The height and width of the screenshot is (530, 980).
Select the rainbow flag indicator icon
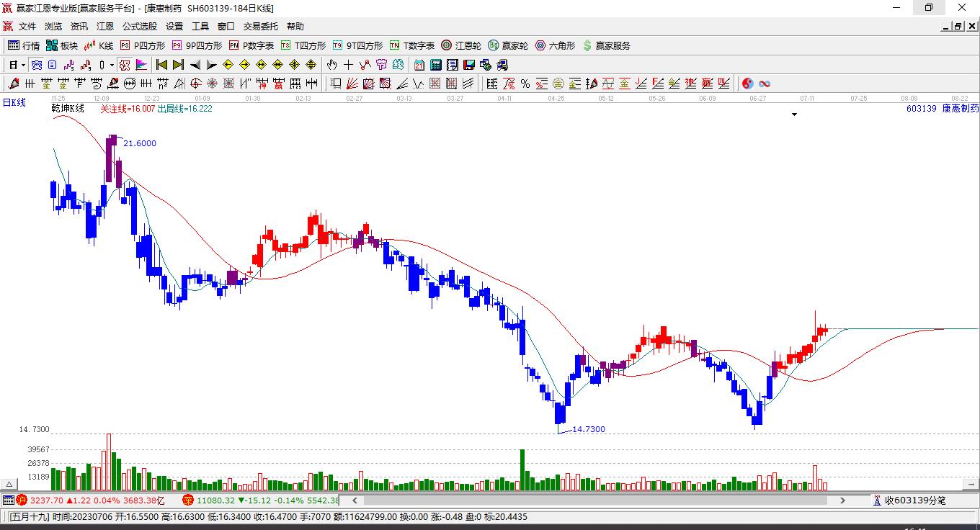(x=141, y=65)
